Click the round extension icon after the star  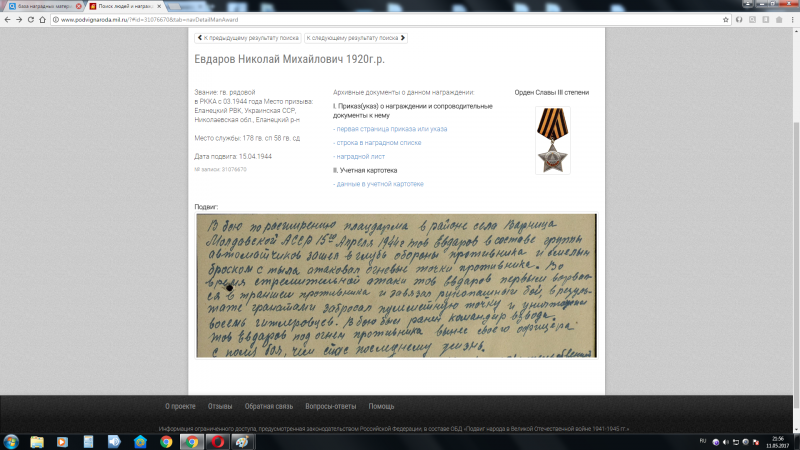(x=739, y=19)
